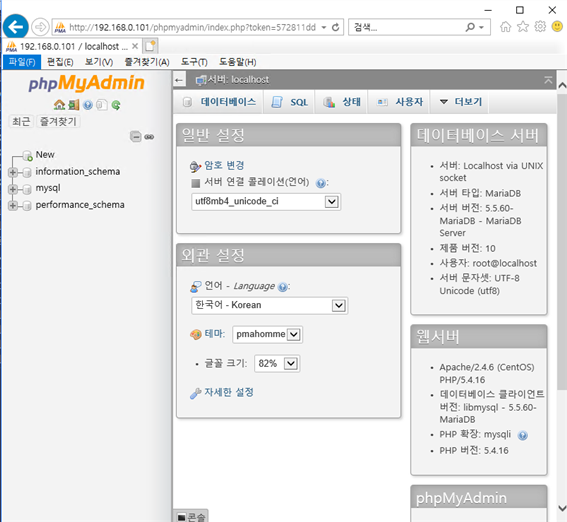The height and width of the screenshot is (522, 567).
Task: Expand the mysql tree node
Action: pyautogui.click(x=13, y=189)
